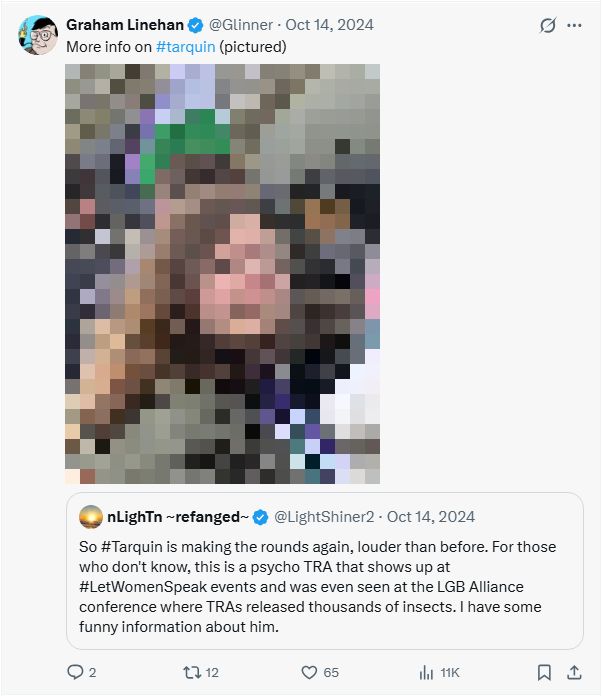
Task: Click nLighTn's sunset profile avatar
Action: click(x=91, y=517)
